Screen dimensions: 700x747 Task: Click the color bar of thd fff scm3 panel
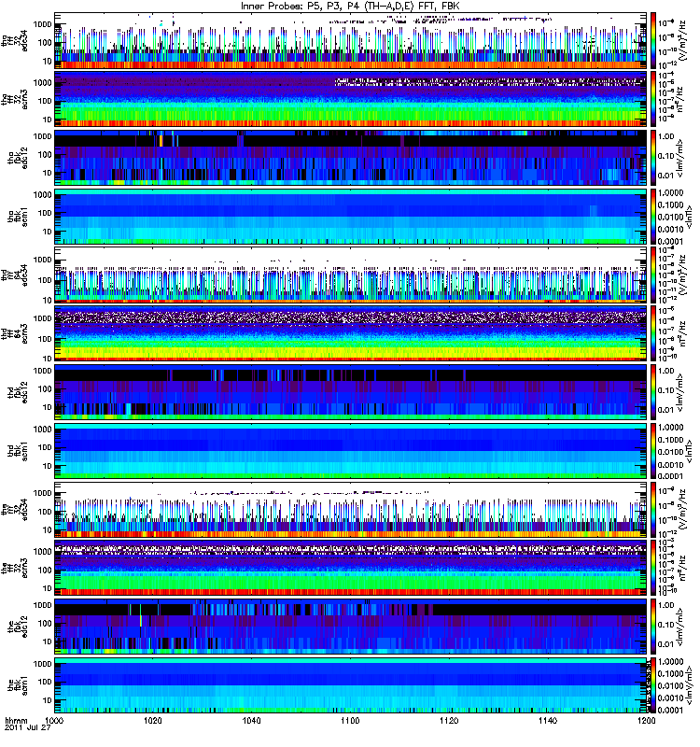[x=653, y=333]
